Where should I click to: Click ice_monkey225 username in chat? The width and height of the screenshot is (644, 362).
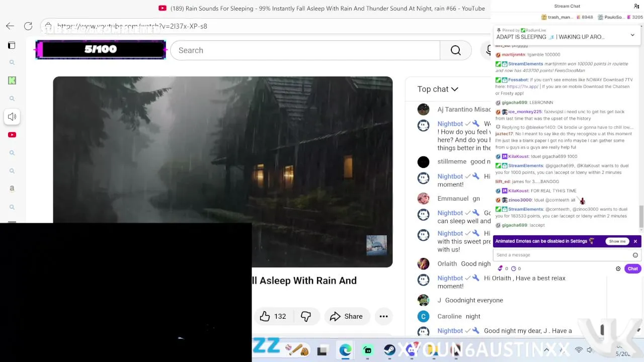525,112
